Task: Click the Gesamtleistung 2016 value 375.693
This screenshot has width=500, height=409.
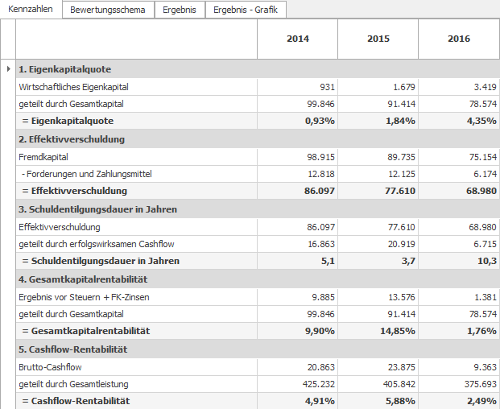Action: 481,384
